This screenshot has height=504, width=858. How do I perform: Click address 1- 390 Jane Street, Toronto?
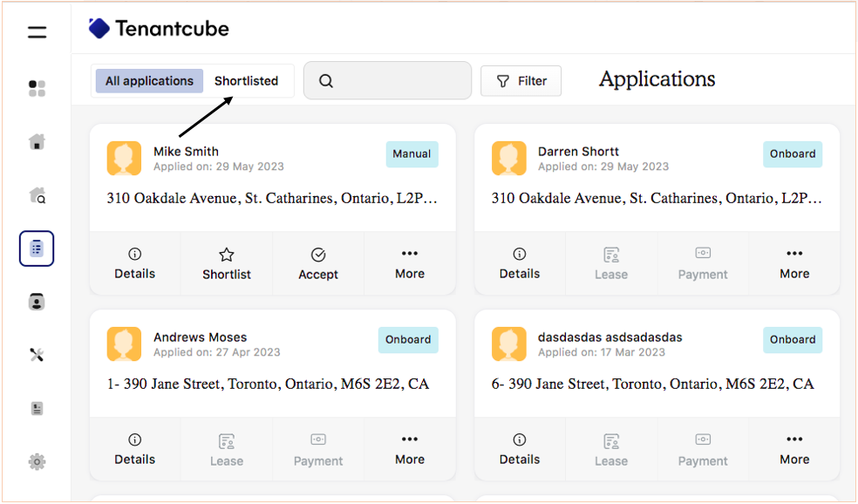[269, 385]
